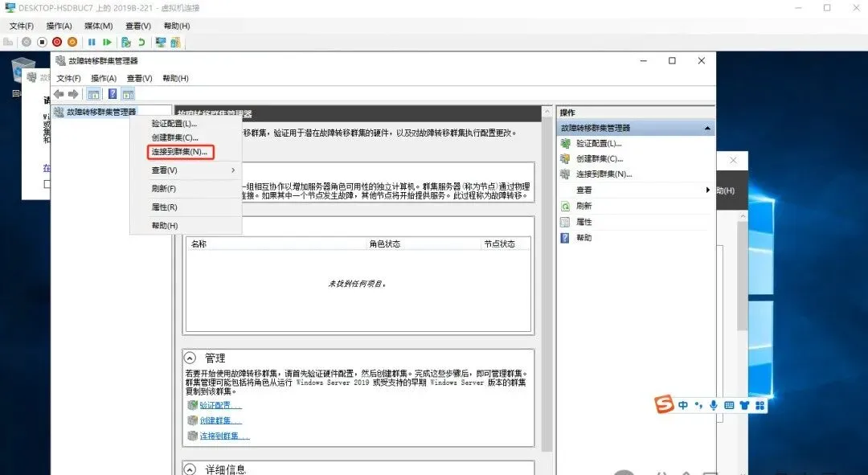Click the back navigation arrow in cluster manager
Image resolution: width=868 pixels, height=475 pixels.
pyautogui.click(x=58, y=94)
